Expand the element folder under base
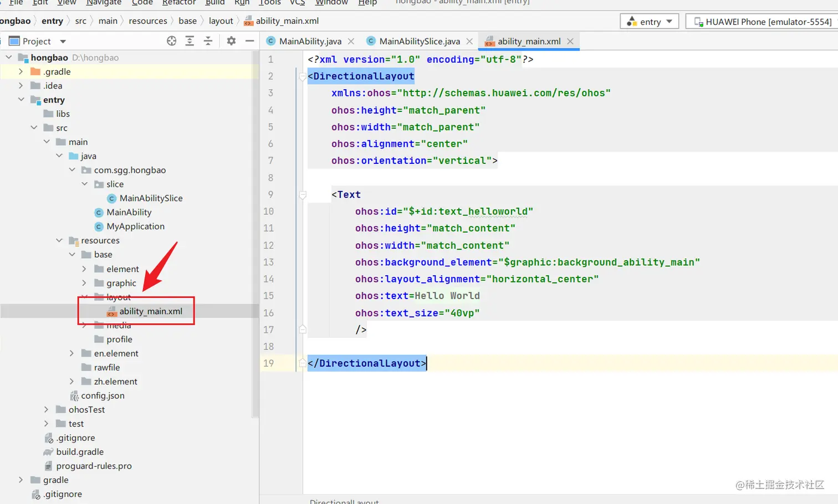This screenshot has width=838, height=504. (x=84, y=269)
